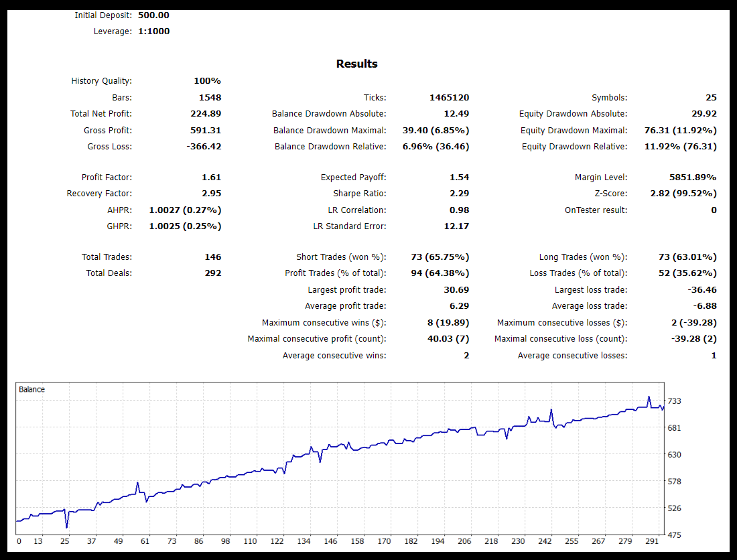
Task: Select Profit Trades value 94 (64.38%)
Action: pyautogui.click(x=440, y=273)
